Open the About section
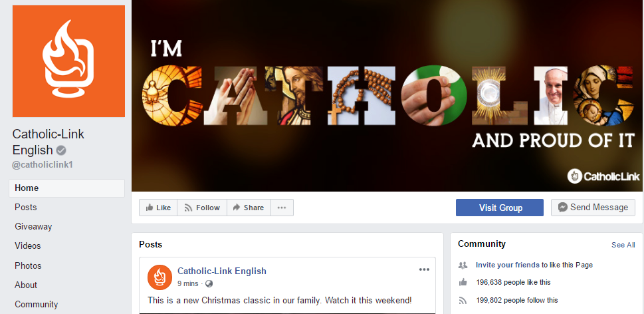Viewport: 644px width, 314px height. coord(26,285)
